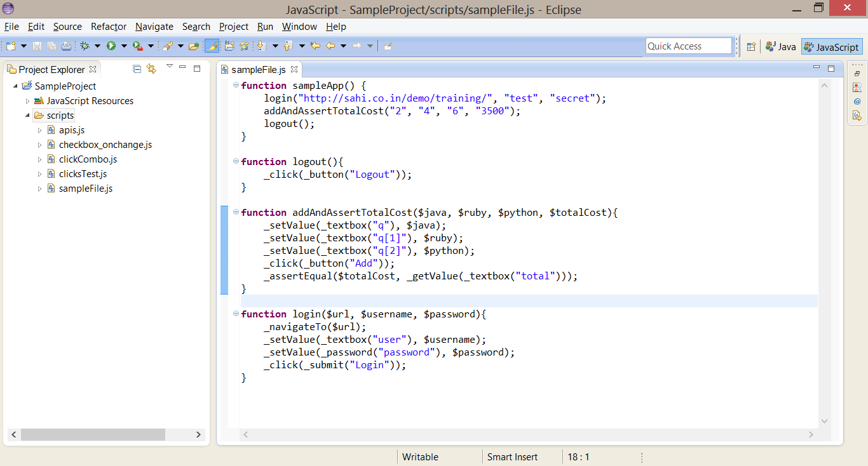Collapse the scripts folder in tree
Screen dimensions: 868x466
pos(27,116)
